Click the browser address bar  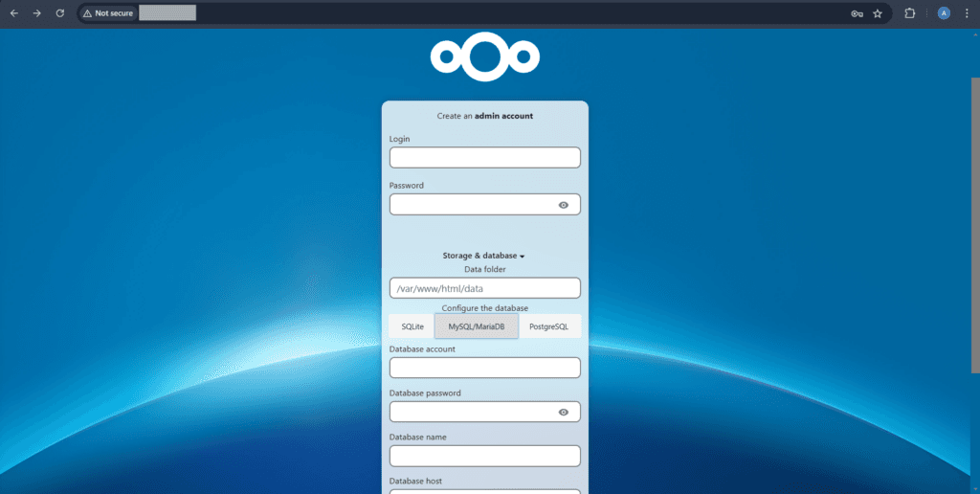coord(487,13)
